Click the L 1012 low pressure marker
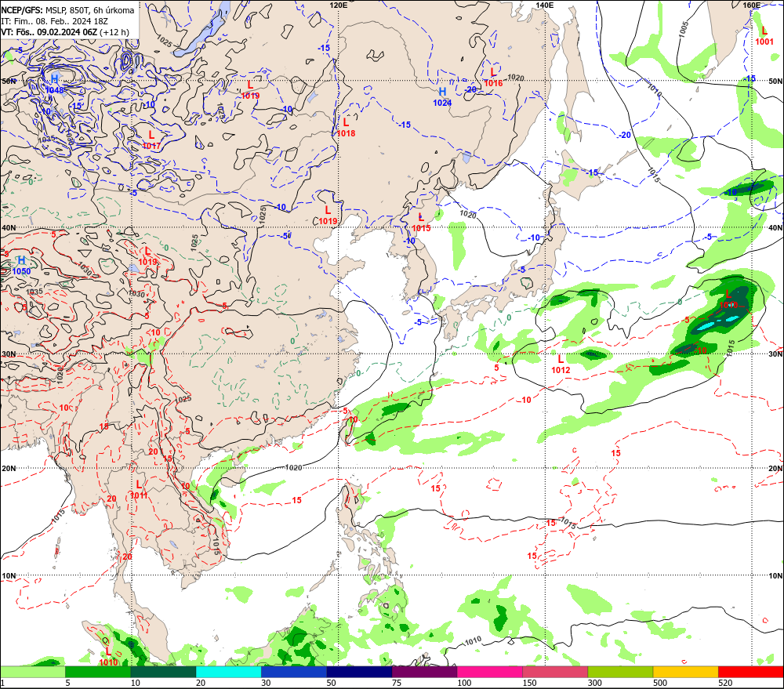This screenshot has height=689, width=784. click(561, 364)
